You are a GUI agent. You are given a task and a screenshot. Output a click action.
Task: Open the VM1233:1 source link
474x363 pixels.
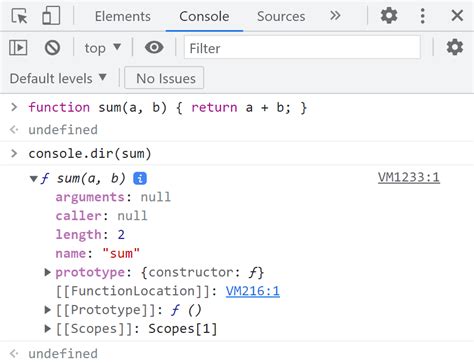[x=409, y=177]
